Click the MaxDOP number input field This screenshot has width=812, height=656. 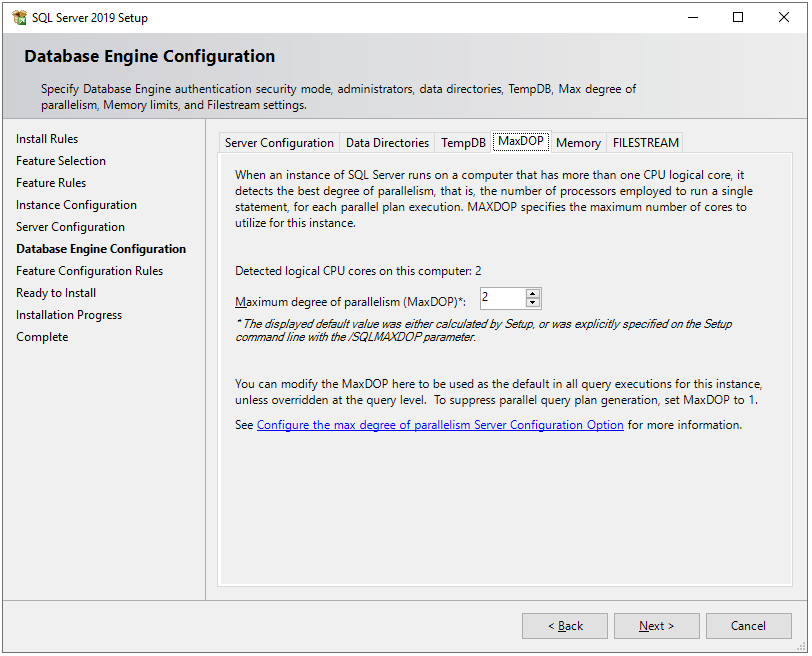502,298
